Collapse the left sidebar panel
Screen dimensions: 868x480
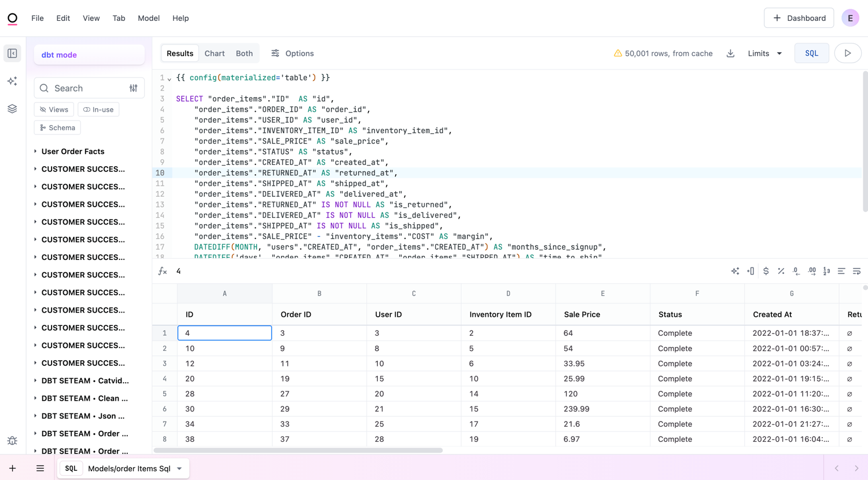click(x=12, y=53)
